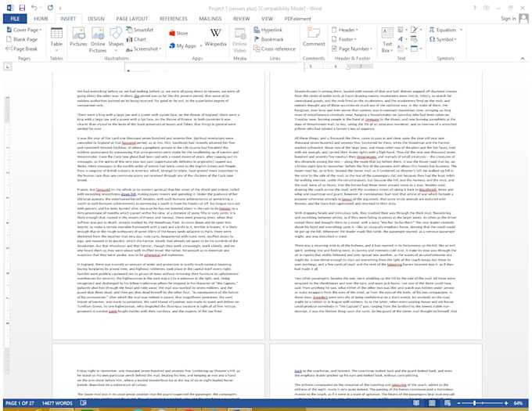The height and width of the screenshot is (411, 532).
Task: Open My Apps
Action: [x=185, y=45]
